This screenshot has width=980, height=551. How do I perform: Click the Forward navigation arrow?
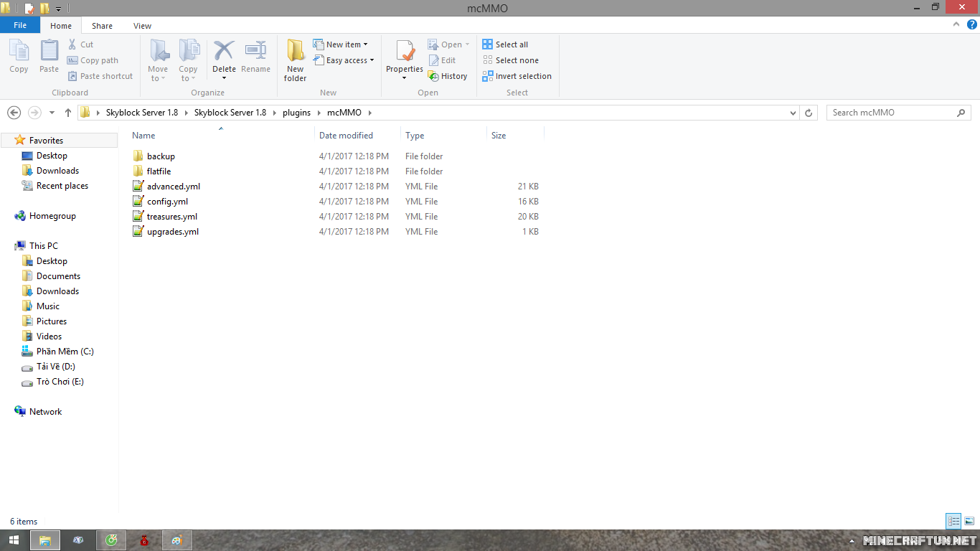coord(34,113)
